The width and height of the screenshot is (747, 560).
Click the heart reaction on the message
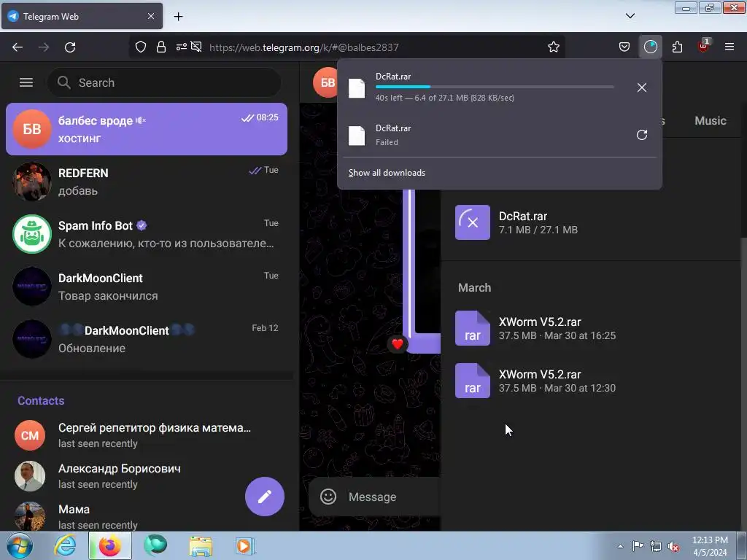tap(398, 344)
